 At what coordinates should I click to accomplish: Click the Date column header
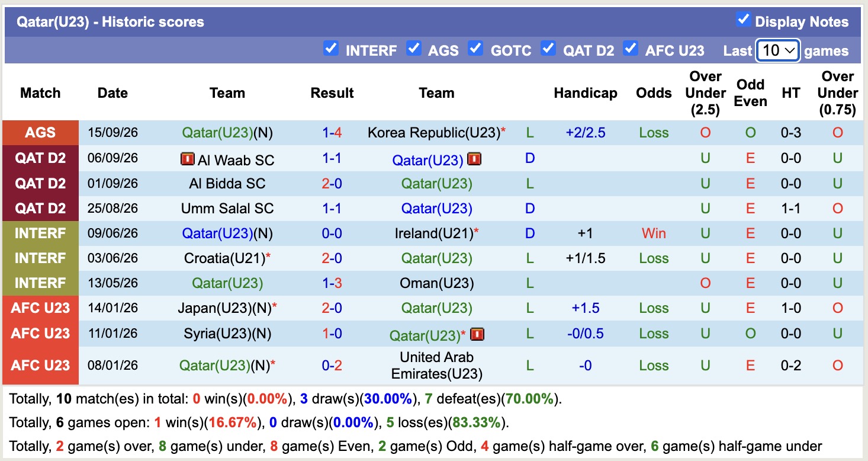(x=112, y=93)
